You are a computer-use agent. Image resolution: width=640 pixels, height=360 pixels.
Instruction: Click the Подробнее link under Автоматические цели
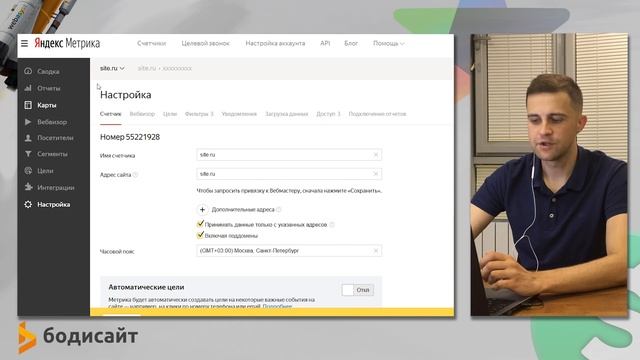click(278, 306)
